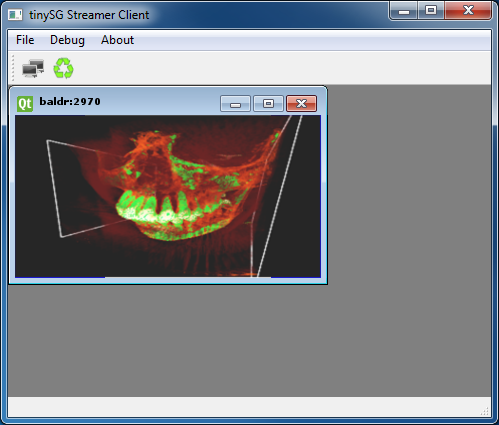Click the Qt logo in baldr:2970 window

click(25, 104)
